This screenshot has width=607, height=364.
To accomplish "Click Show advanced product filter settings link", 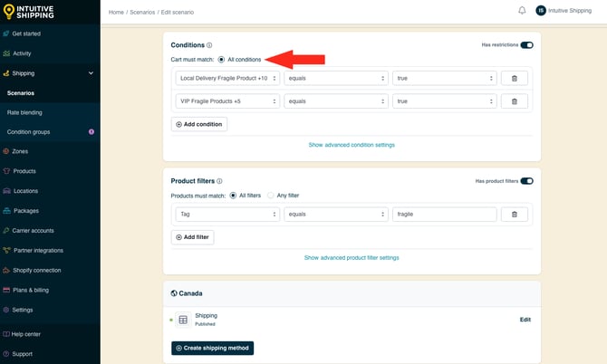I will [352, 258].
